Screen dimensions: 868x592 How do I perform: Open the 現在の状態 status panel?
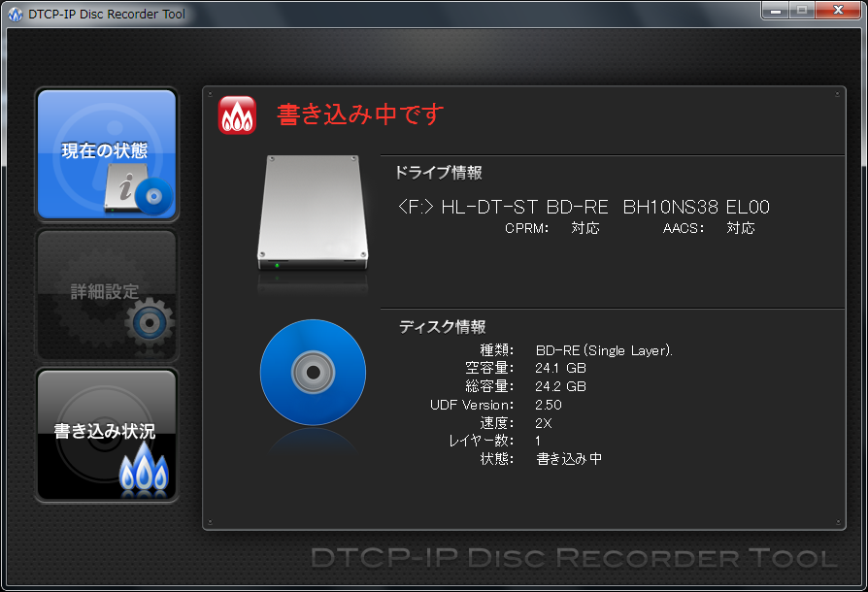point(106,154)
